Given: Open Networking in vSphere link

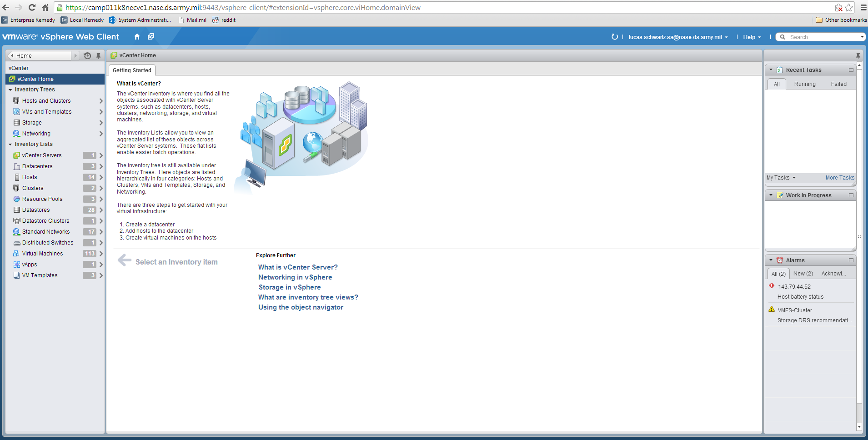Looking at the screenshot, I should tap(295, 277).
